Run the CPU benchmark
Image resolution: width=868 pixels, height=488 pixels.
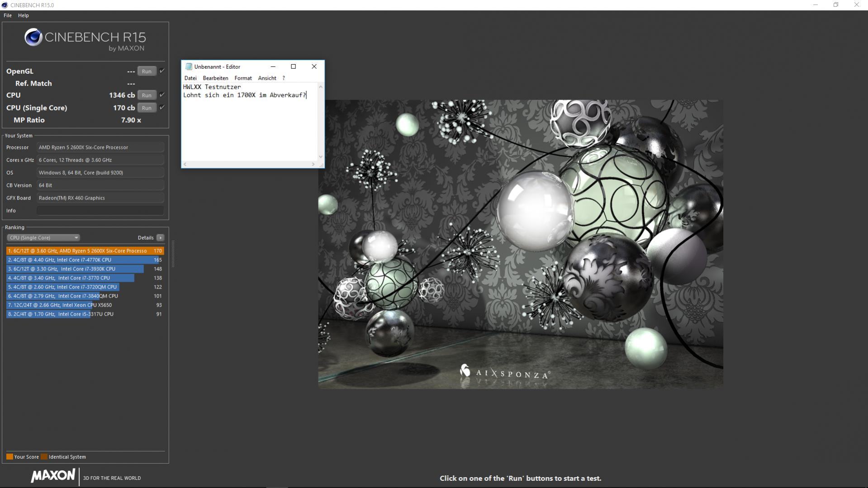tap(147, 95)
